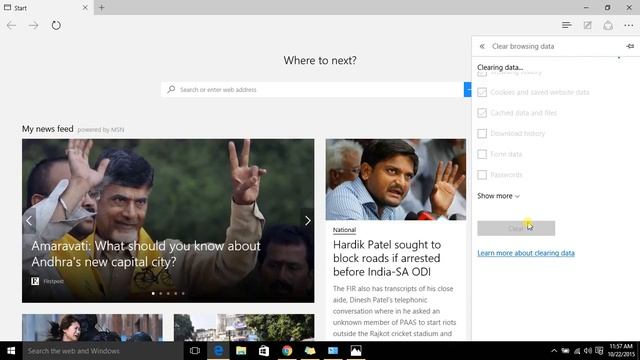This screenshot has width=640, height=360.
Task: Open Google Chrome from the taskbar
Action: (x=287, y=351)
